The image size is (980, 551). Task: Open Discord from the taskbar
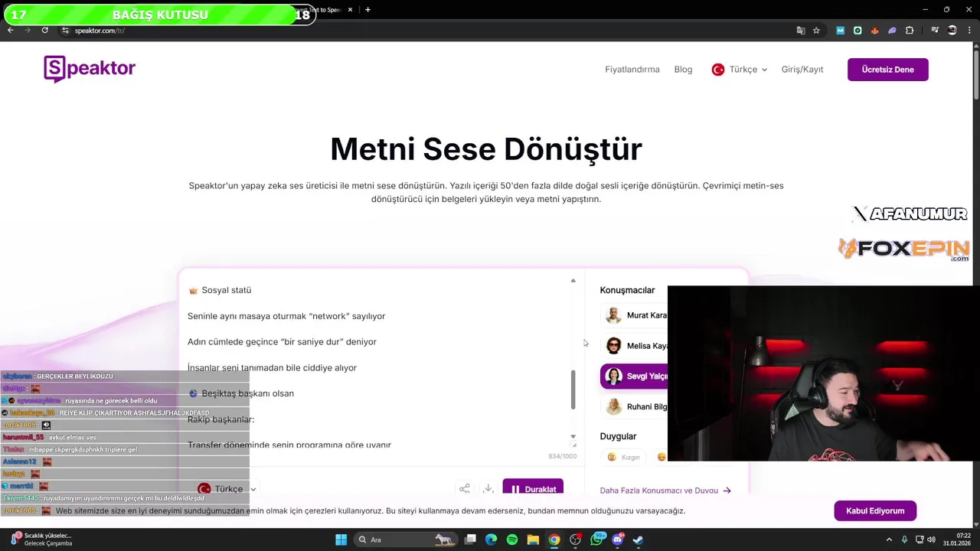(617, 540)
